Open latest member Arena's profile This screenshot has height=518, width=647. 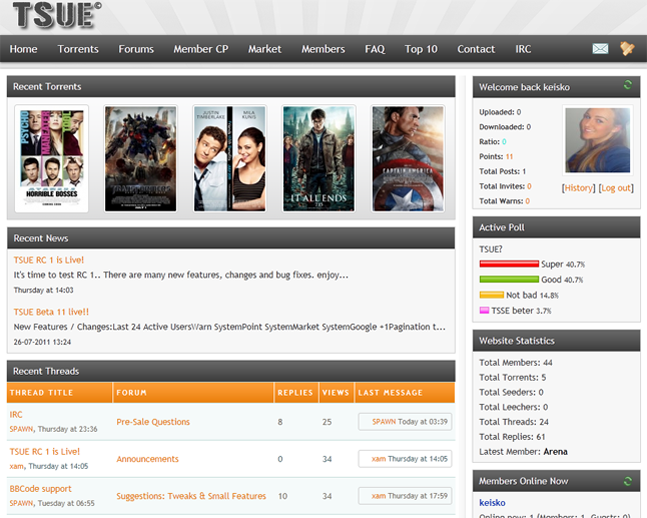point(555,452)
